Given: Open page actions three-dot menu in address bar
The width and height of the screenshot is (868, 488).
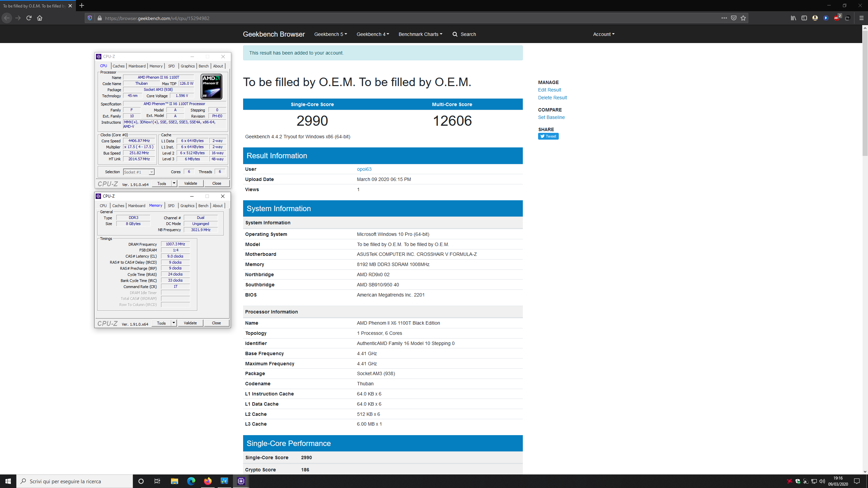Looking at the screenshot, I should pyautogui.click(x=724, y=18).
